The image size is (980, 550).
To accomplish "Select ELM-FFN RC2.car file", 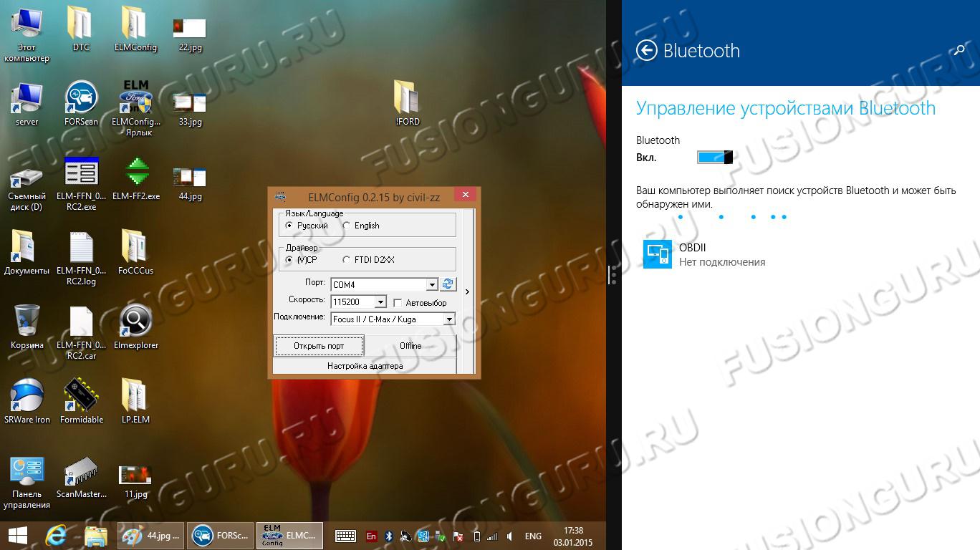I will click(81, 333).
